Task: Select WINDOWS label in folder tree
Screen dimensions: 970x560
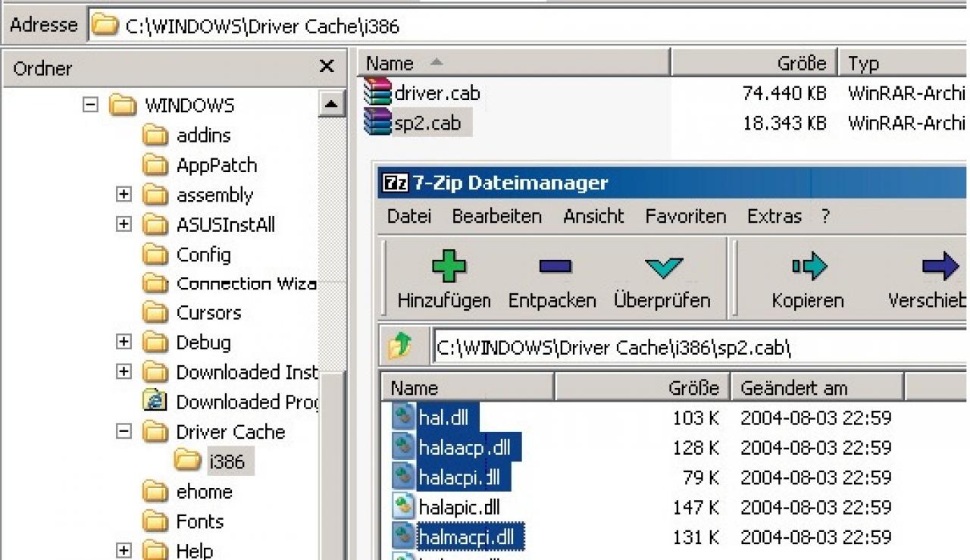Action: pos(189,105)
